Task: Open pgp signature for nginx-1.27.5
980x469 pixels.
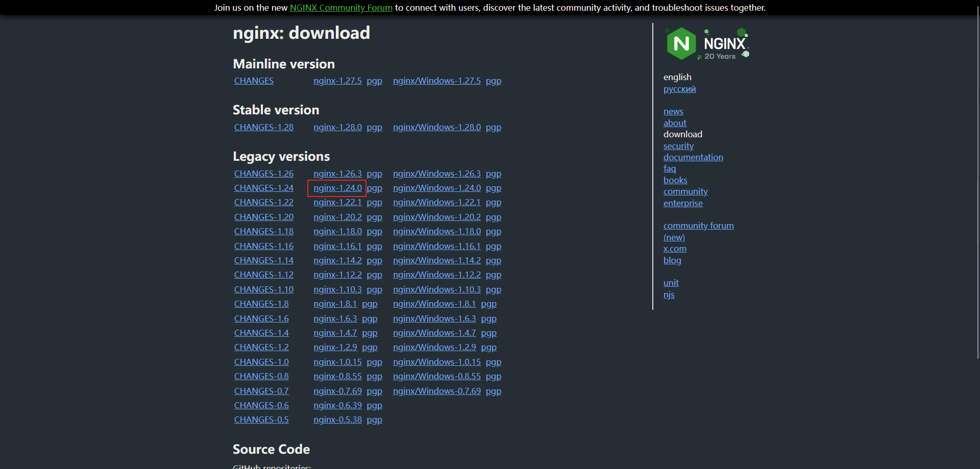Action: pos(374,81)
